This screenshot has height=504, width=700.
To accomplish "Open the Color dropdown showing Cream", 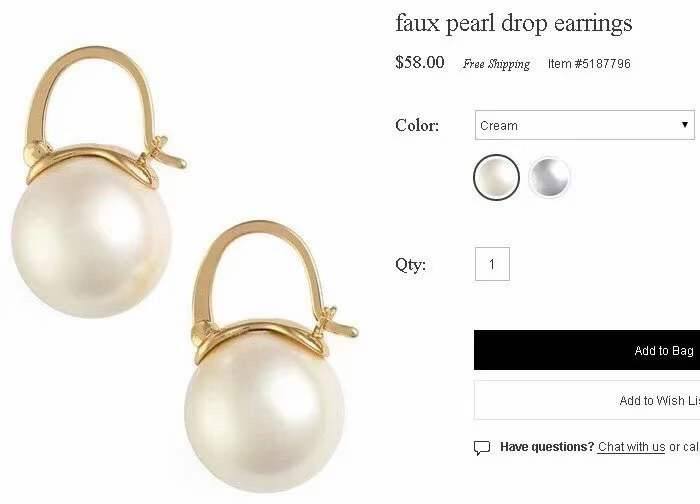I will point(585,125).
